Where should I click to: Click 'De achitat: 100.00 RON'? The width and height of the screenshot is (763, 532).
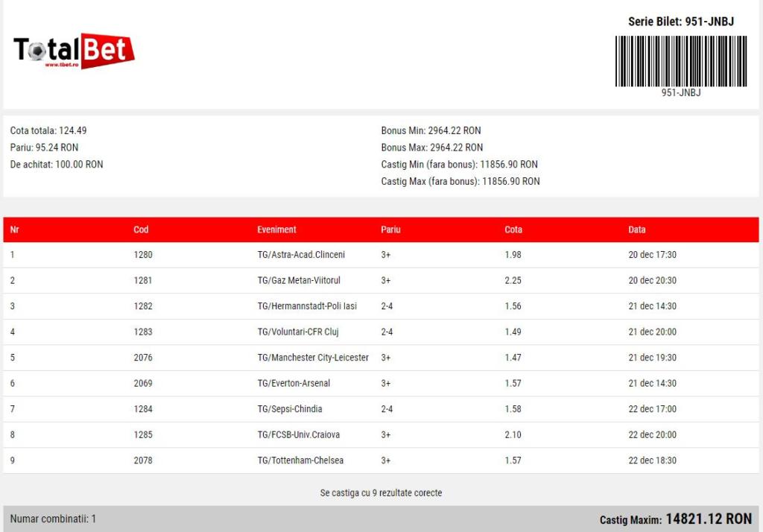(57, 165)
